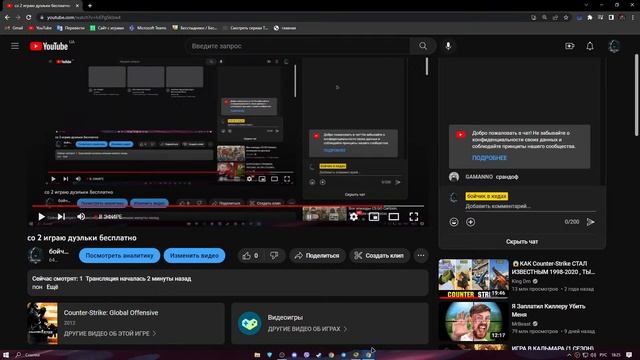Open MrBeast channel name link

(521, 324)
